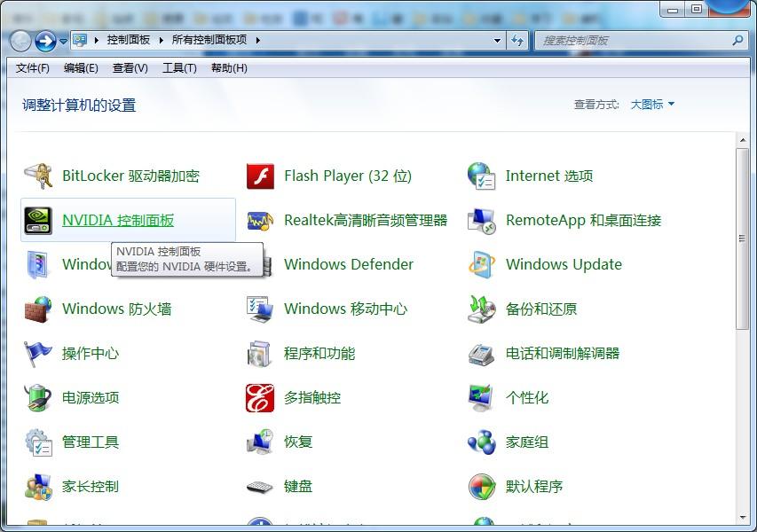Expand the breadcrumb arrow after 控制面板
This screenshot has height=532, width=757.
tap(162, 41)
